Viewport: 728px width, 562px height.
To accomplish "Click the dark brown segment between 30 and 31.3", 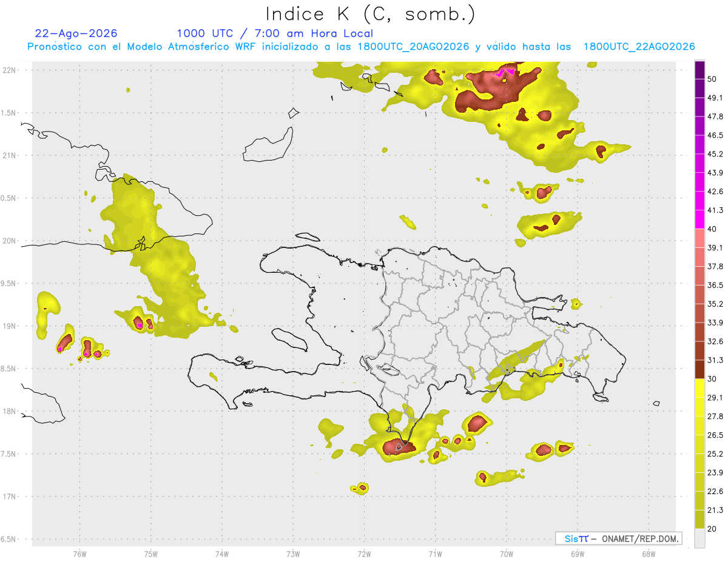I will 700,369.
